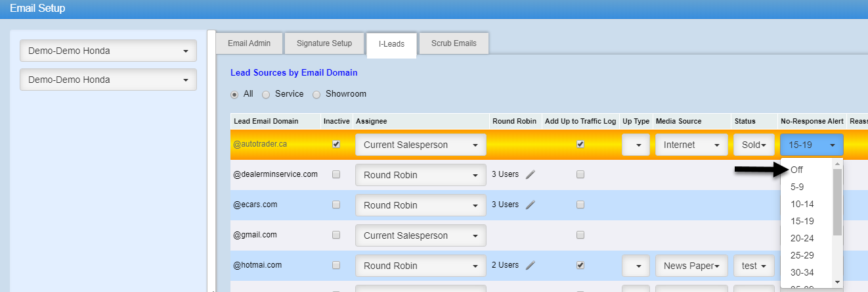Switch to the Email Admin tab
Viewport: 868px width, 292px height.
tap(249, 43)
